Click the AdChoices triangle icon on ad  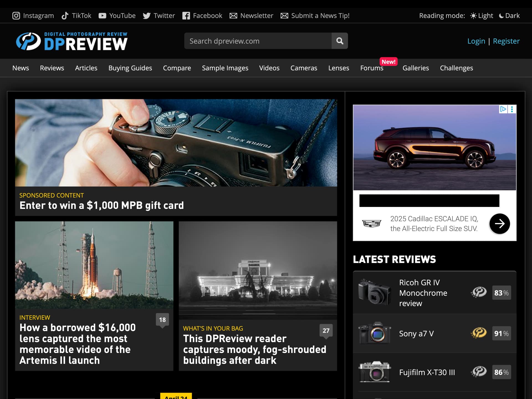point(503,109)
